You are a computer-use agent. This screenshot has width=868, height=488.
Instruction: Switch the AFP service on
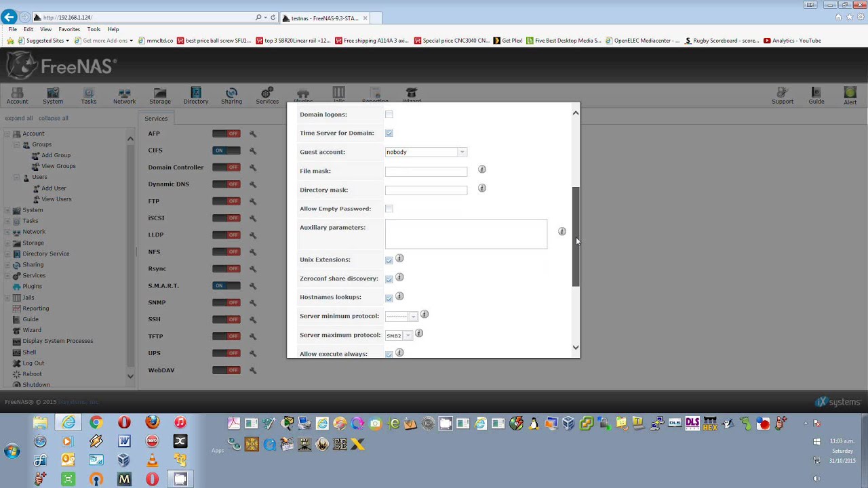point(226,134)
